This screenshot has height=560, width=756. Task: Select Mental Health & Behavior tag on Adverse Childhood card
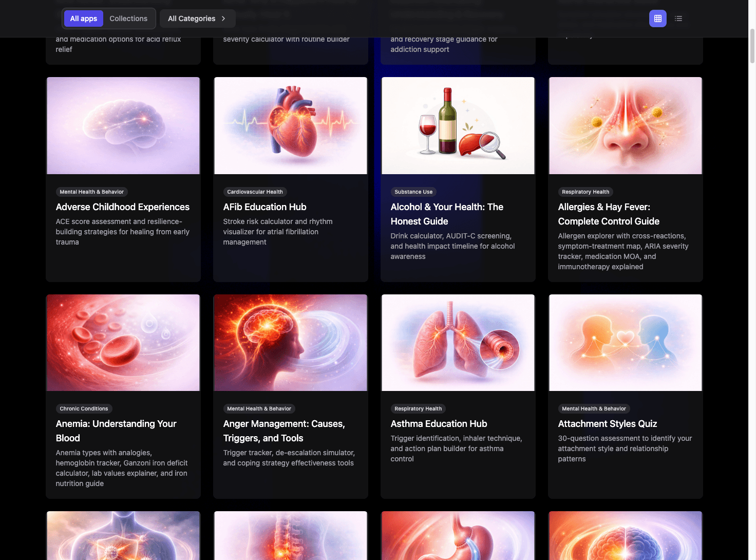click(91, 192)
